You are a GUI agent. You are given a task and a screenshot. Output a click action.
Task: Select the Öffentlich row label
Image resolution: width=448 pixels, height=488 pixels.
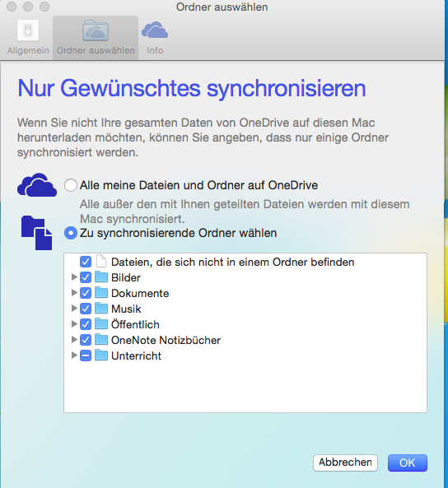click(135, 324)
